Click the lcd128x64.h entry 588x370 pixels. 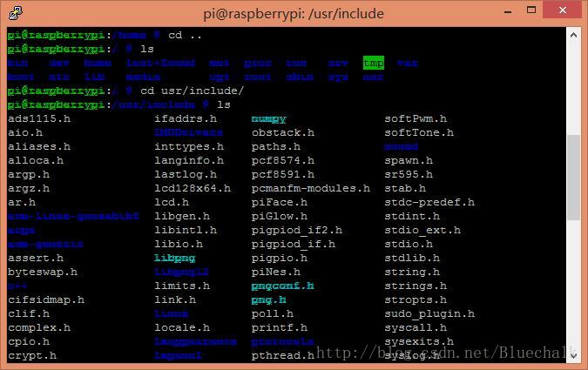(x=193, y=188)
